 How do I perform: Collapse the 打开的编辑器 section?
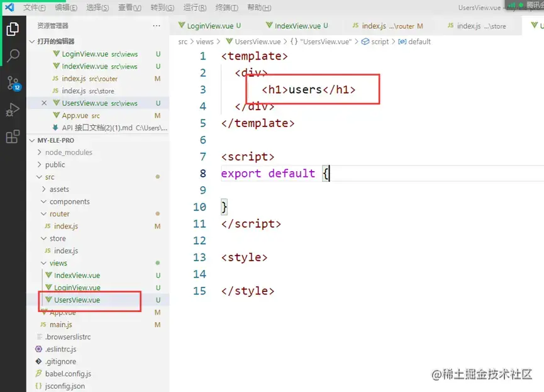pyautogui.click(x=55, y=42)
